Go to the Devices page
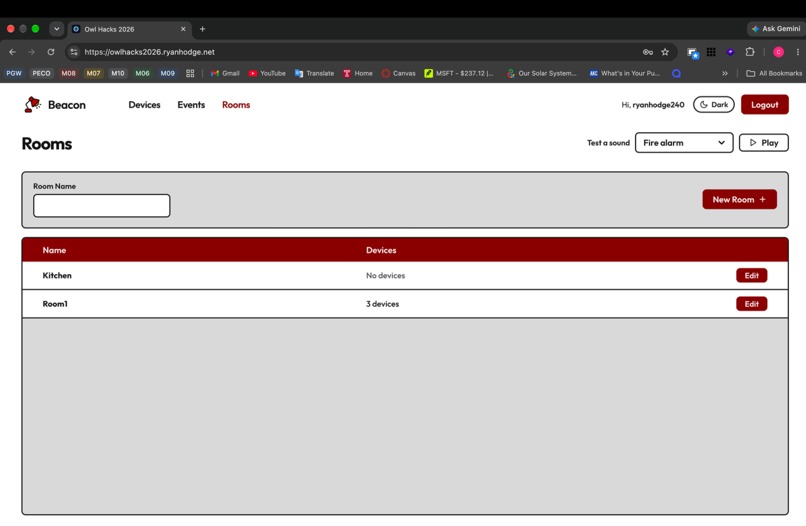 pos(144,105)
